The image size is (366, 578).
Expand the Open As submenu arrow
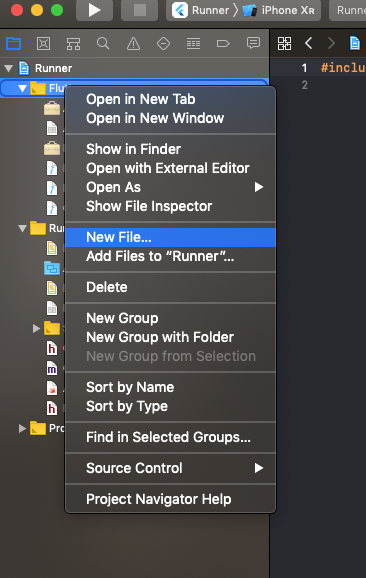[259, 187]
